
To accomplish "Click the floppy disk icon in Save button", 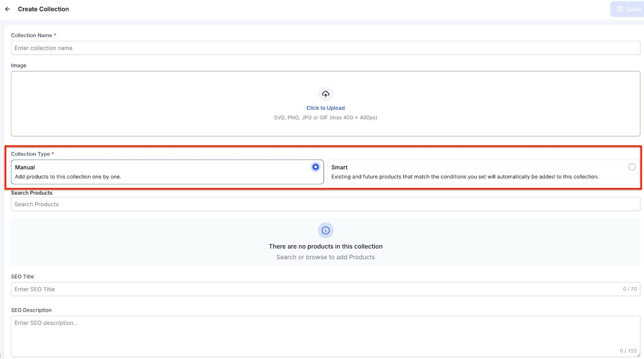I will [x=620, y=9].
